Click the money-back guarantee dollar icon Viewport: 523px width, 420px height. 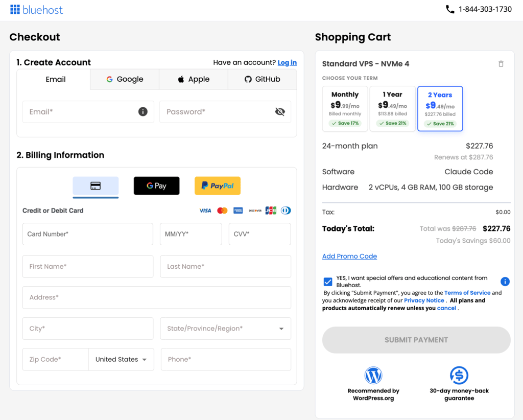(459, 376)
